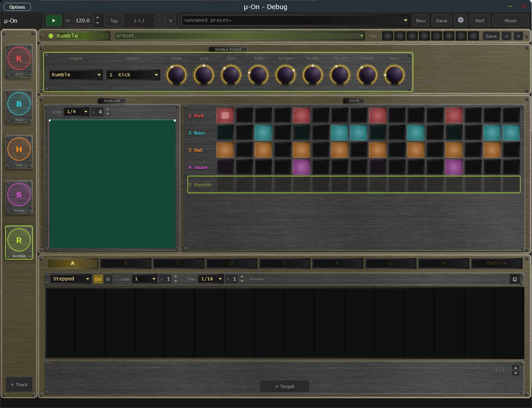Toggle Kick step 13
Screen dimensions: 532x408
454,115
